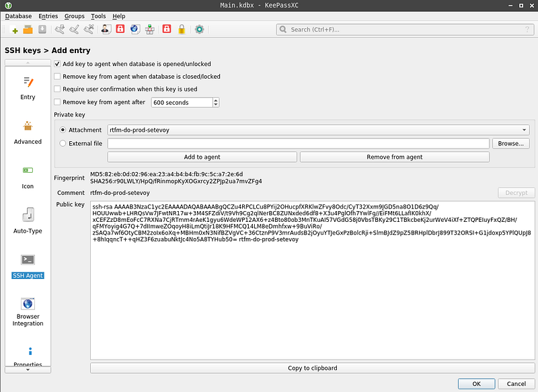Open the Auto-Type section in sidebar

[x=28, y=222]
